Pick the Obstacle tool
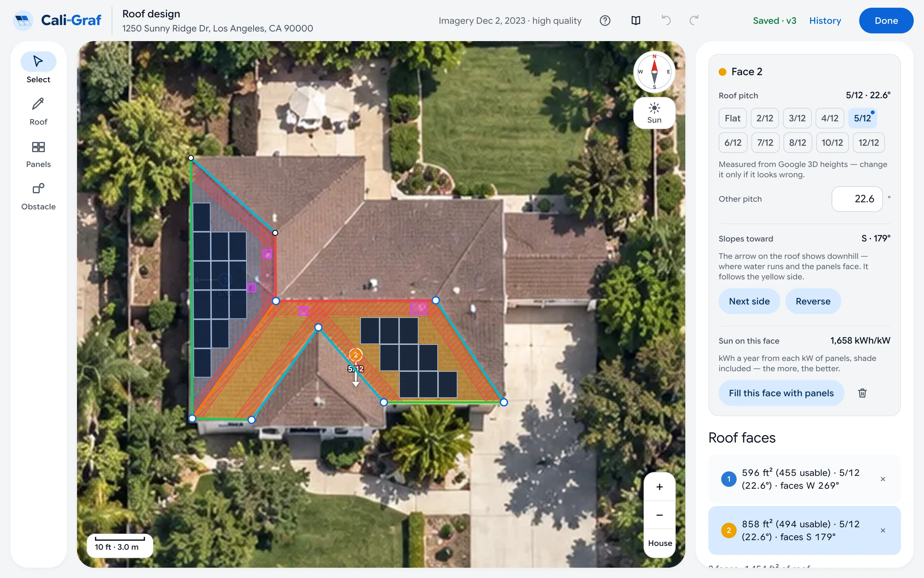924x578 pixels. [38, 196]
